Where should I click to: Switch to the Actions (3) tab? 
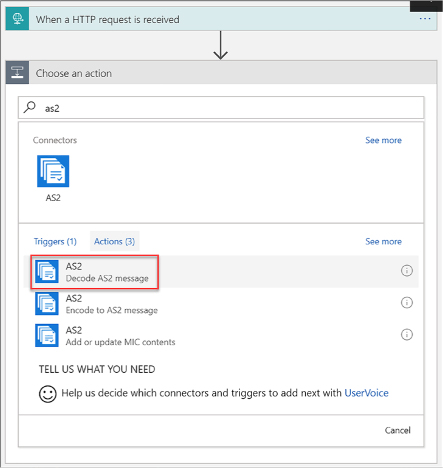click(x=114, y=241)
